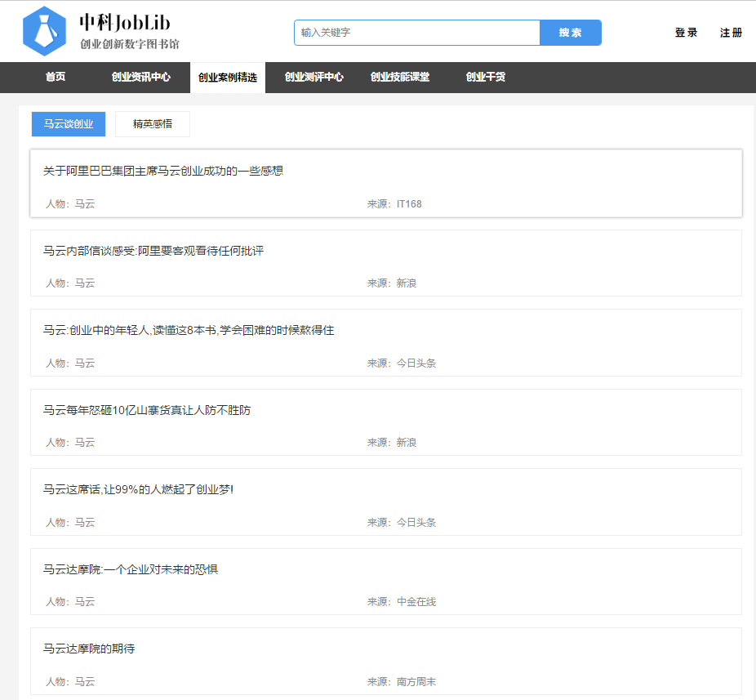The width and height of the screenshot is (756, 700).
Task: Open the 注册 register link
Action: click(x=731, y=33)
